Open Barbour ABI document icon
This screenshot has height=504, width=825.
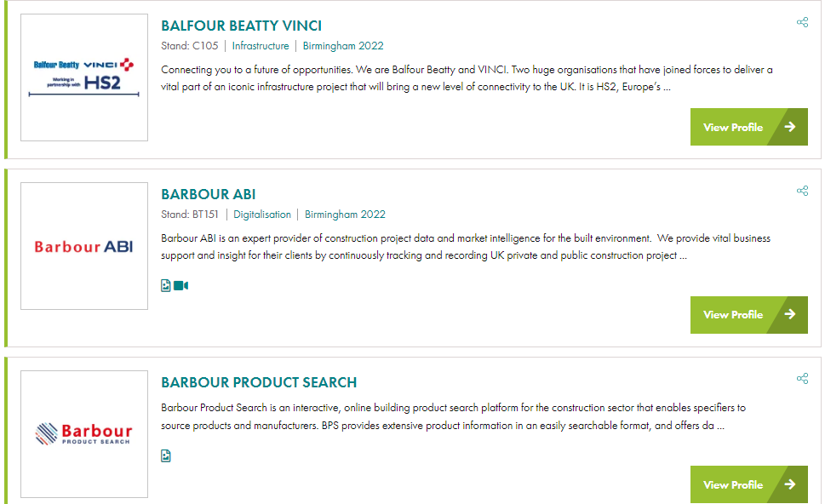(166, 286)
